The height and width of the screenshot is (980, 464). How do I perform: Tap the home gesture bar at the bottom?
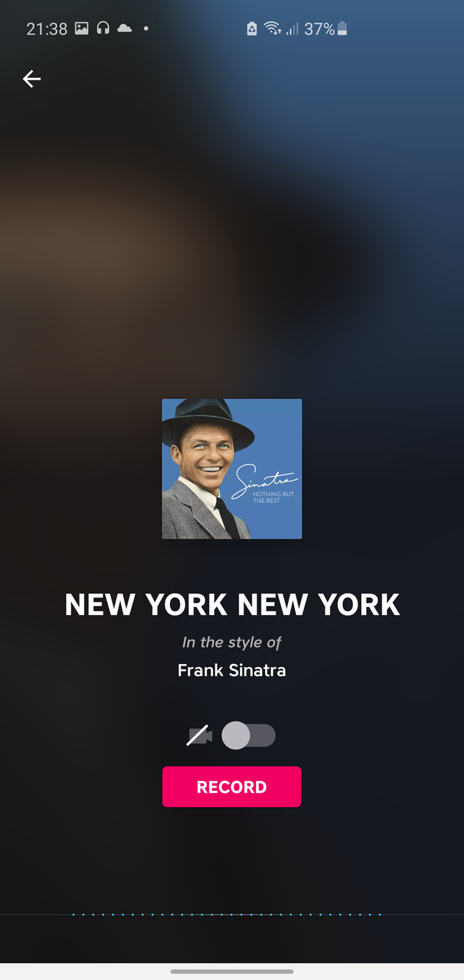(x=232, y=971)
